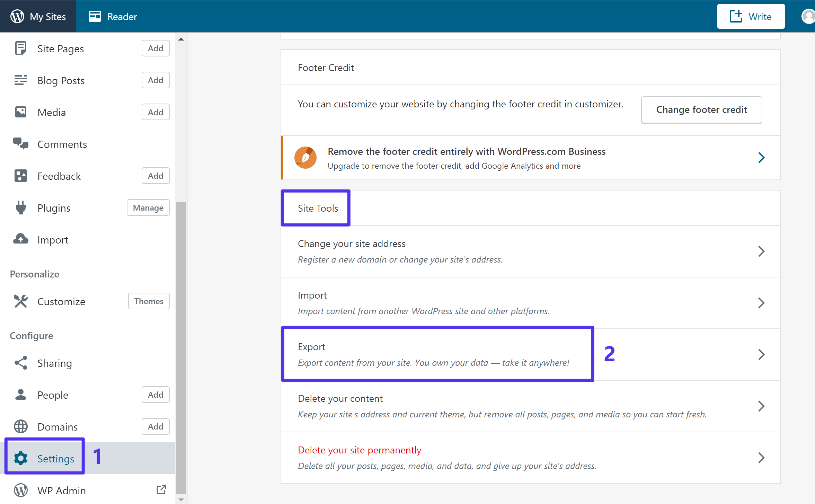Click the Comments icon in sidebar
This screenshot has height=504, width=815.
tap(21, 144)
